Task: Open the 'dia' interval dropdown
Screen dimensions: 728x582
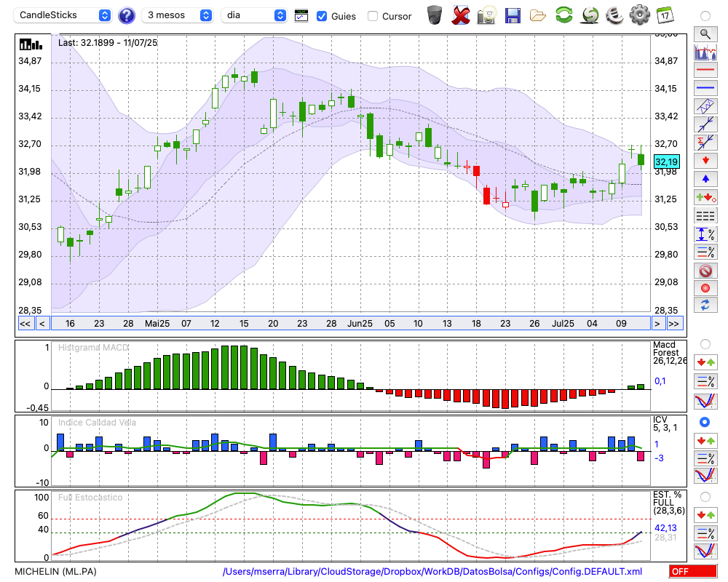Action: click(253, 15)
